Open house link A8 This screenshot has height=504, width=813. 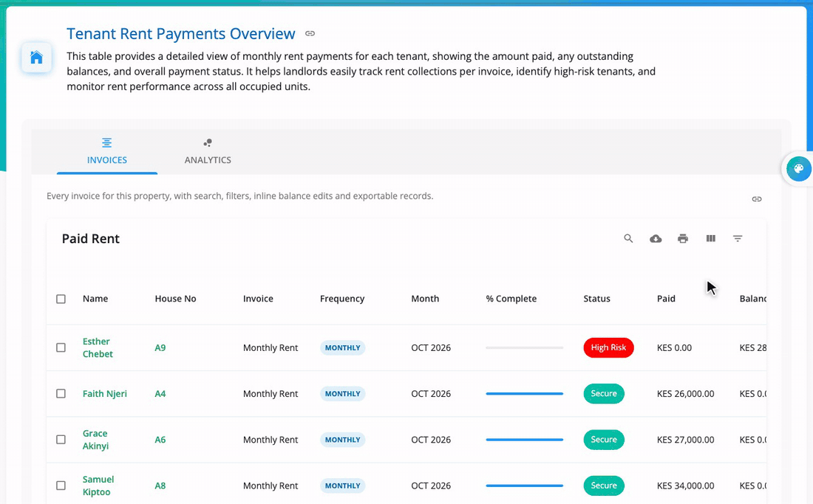[x=160, y=486]
